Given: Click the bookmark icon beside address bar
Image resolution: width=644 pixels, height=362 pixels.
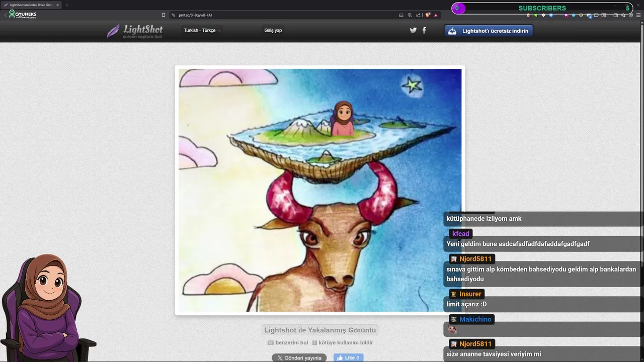Looking at the screenshot, I should pyautogui.click(x=164, y=15).
